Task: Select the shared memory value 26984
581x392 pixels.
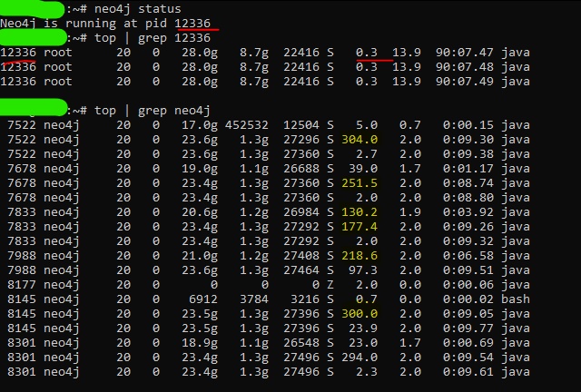Action: (301, 212)
